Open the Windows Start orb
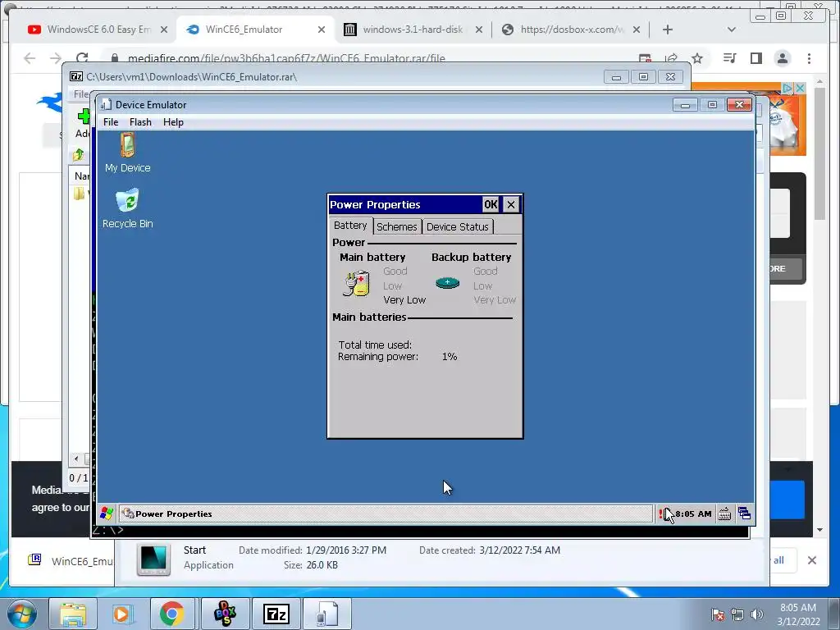The height and width of the screenshot is (630, 840). coord(22,614)
